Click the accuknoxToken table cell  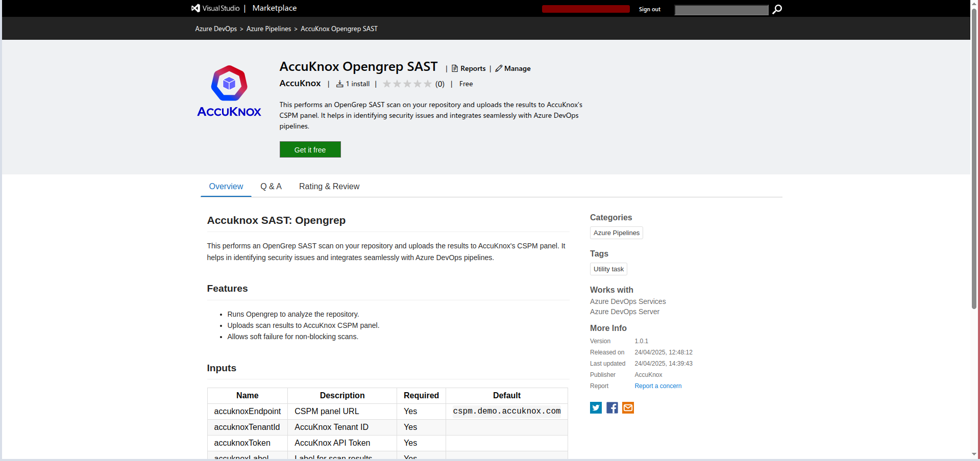(x=248, y=443)
